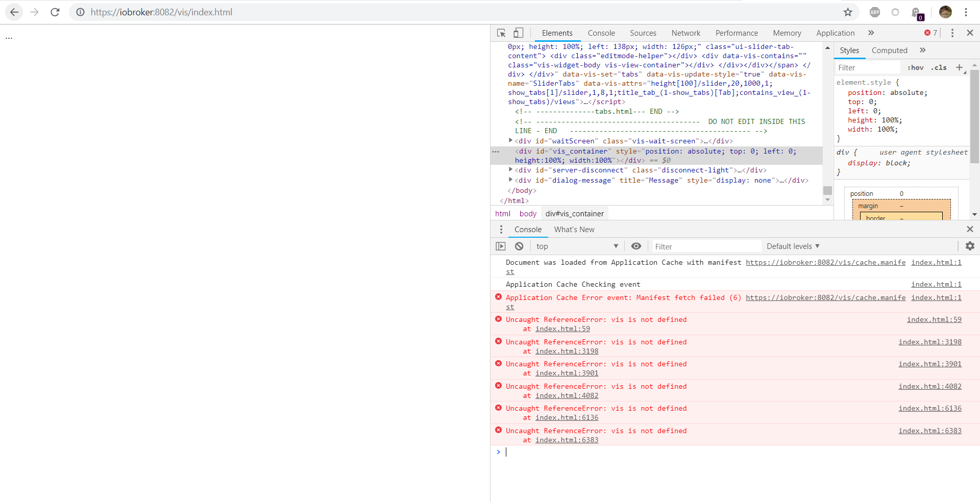Open console settings gear
The width and height of the screenshot is (980, 502).
coord(970,246)
